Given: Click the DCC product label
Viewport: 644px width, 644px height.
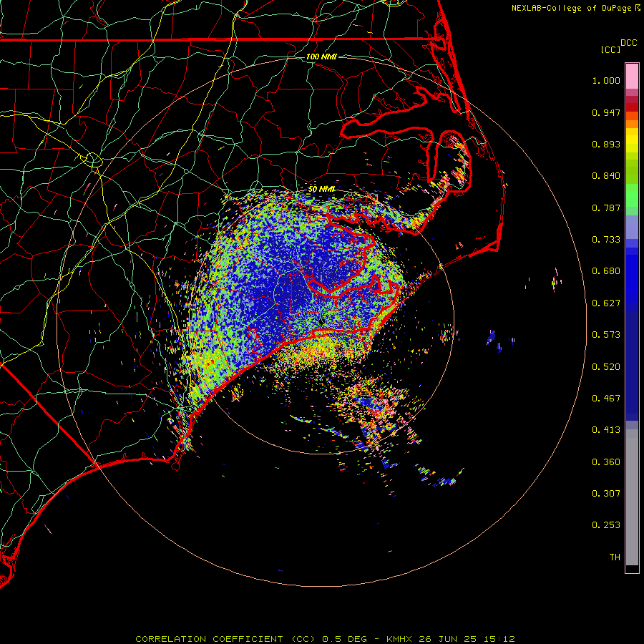Looking at the screenshot, I should point(628,43).
